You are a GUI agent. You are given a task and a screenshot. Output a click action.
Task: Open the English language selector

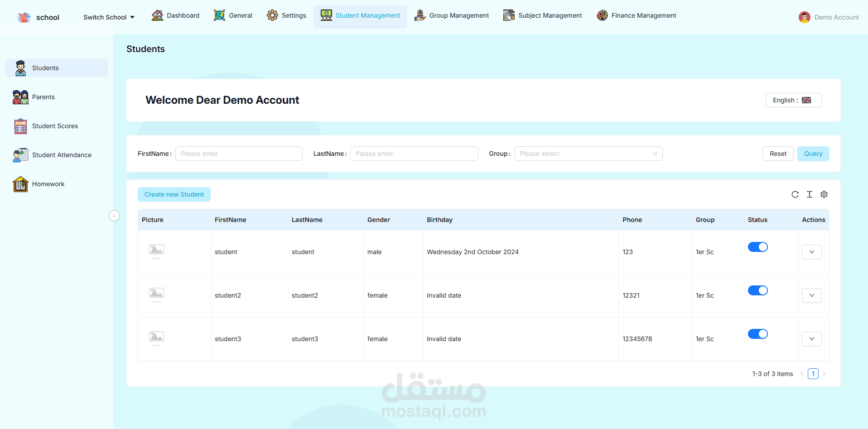tap(793, 100)
